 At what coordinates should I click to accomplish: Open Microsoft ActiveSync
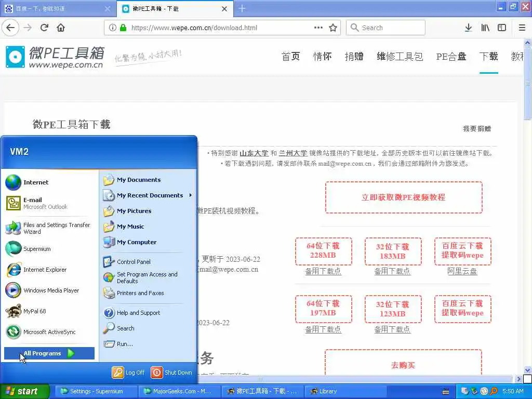coord(50,332)
